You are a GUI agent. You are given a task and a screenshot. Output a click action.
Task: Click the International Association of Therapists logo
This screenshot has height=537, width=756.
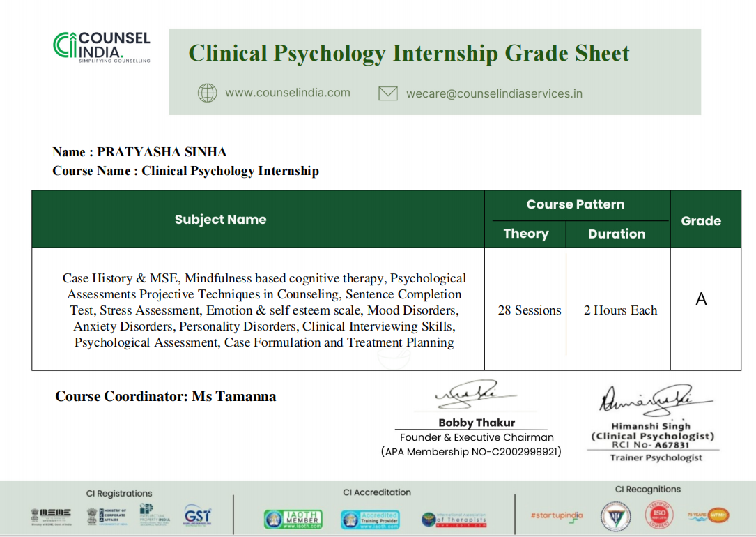[454, 520]
